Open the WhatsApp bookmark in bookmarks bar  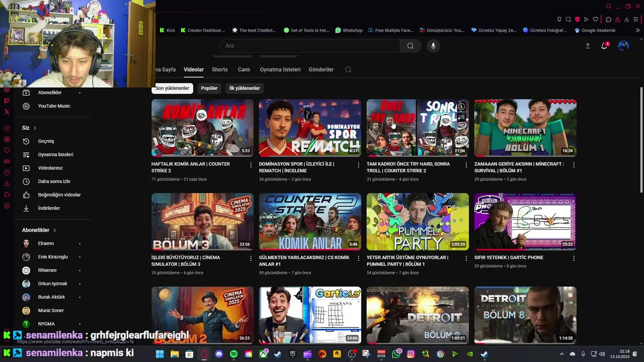tap(349, 30)
